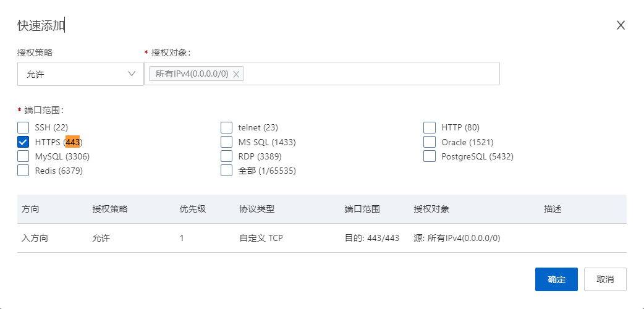Screen dimensions: 644x309
Task: Click inside the 授权对象 input field
Action: point(371,74)
